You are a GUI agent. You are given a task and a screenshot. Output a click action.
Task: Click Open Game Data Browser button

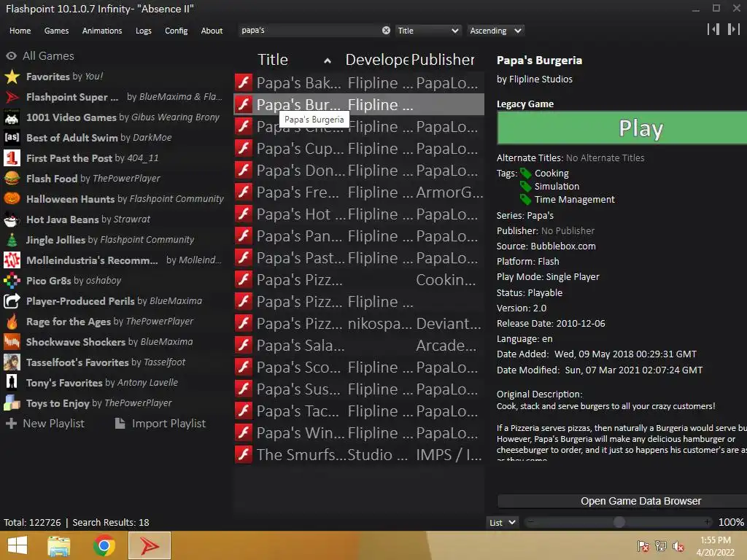(x=622, y=501)
